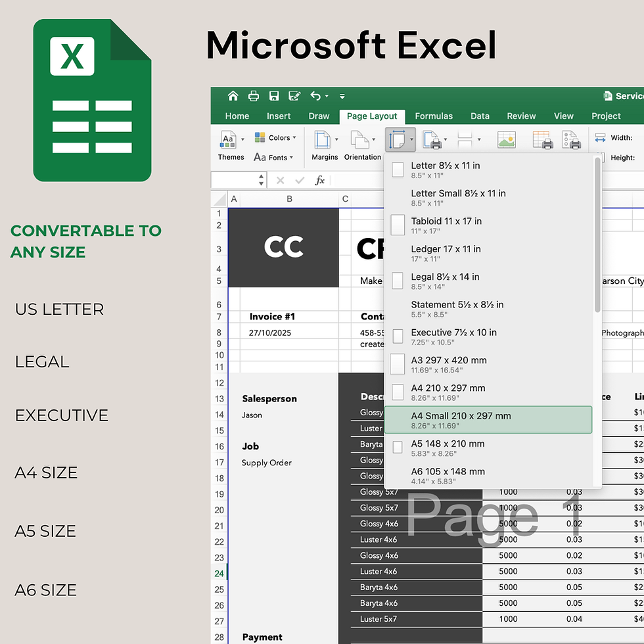Collapse the Size dropdown arrow
The width and height of the screenshot is (644, 644).
[x=411, y=139]
